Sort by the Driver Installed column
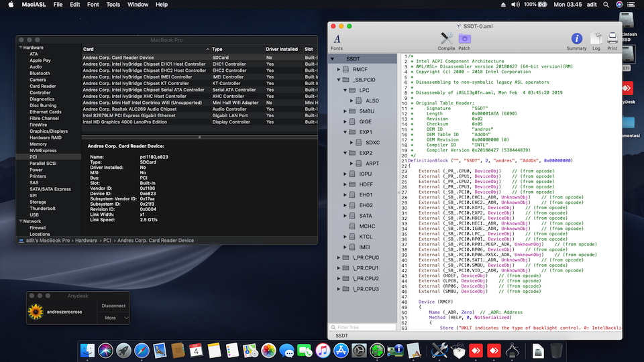Viewport: 644px width, 362px height. 282,49
